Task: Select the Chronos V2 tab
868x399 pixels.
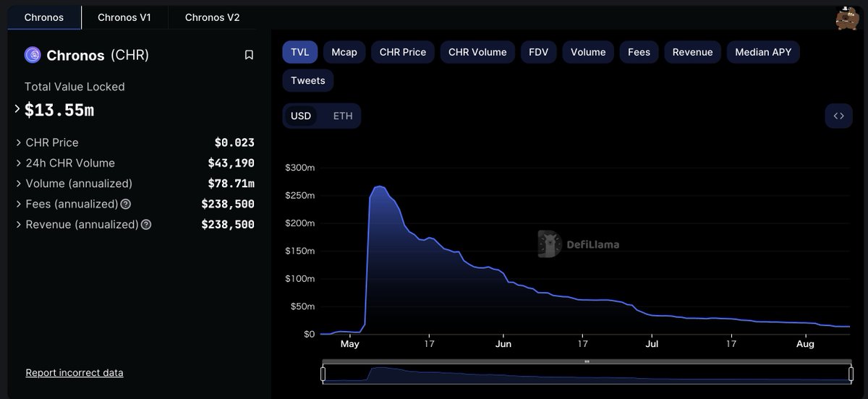Action: [x=212, y=17]
